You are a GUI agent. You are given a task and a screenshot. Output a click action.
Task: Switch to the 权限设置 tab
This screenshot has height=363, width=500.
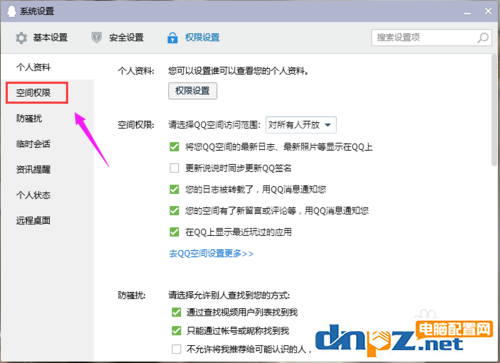193,38
